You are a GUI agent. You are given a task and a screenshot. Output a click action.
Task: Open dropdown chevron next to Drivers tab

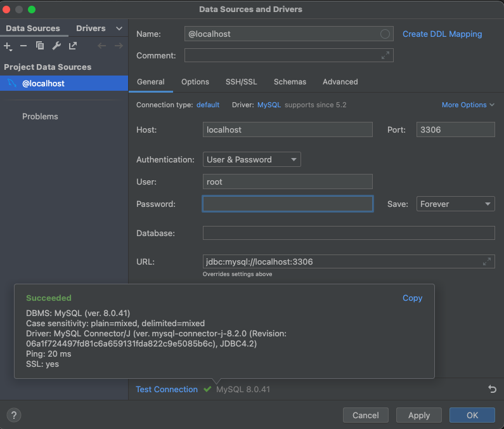coord(119,29)
